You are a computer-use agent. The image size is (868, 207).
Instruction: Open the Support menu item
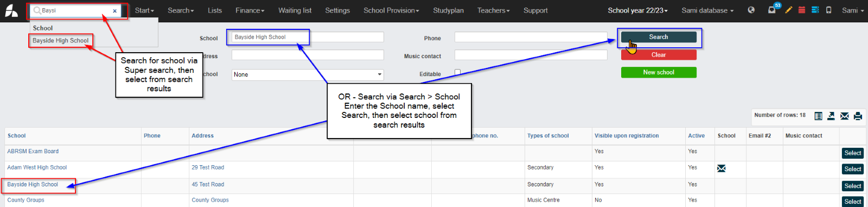(x=535, y=10)
